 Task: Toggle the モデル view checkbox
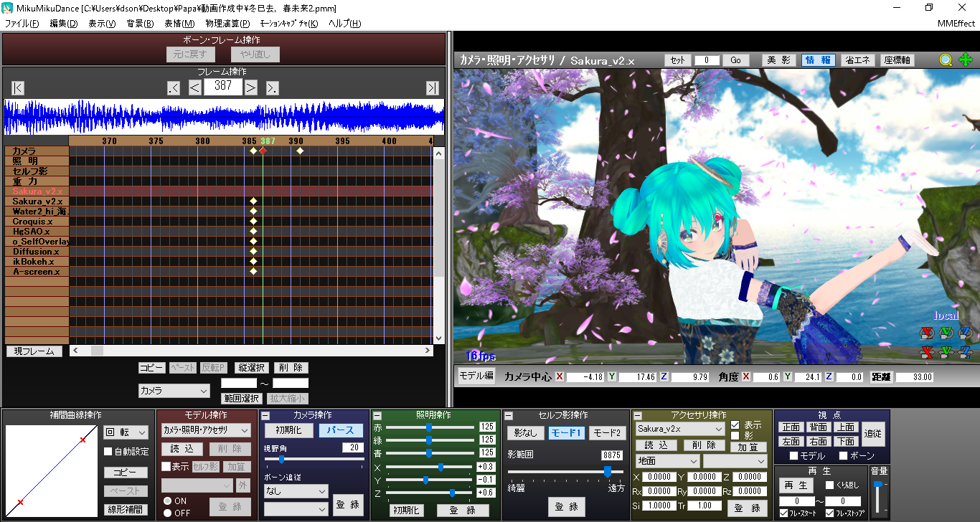[x=793, y=456]
